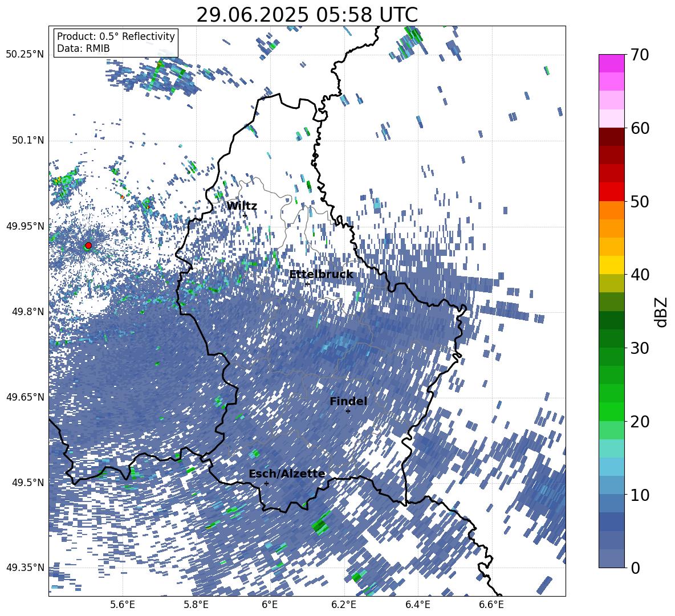Click latitude label 50.25°N
This screenshot has width=675, height=616.
click(x=25, y=55)
